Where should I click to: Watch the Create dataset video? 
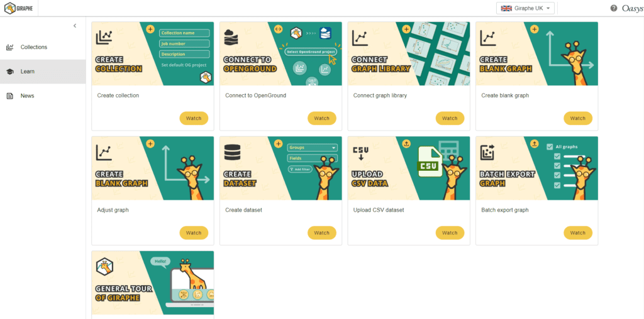[x=322, y=233]
